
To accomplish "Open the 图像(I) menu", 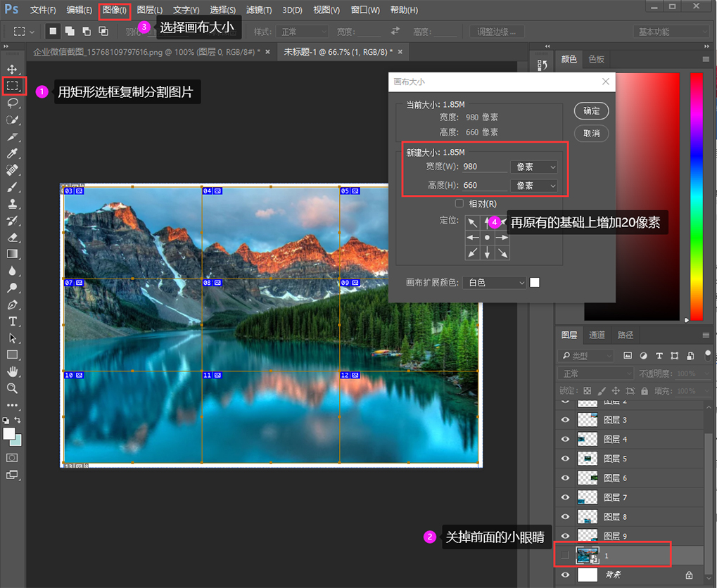I will click(x=114, y=10).
